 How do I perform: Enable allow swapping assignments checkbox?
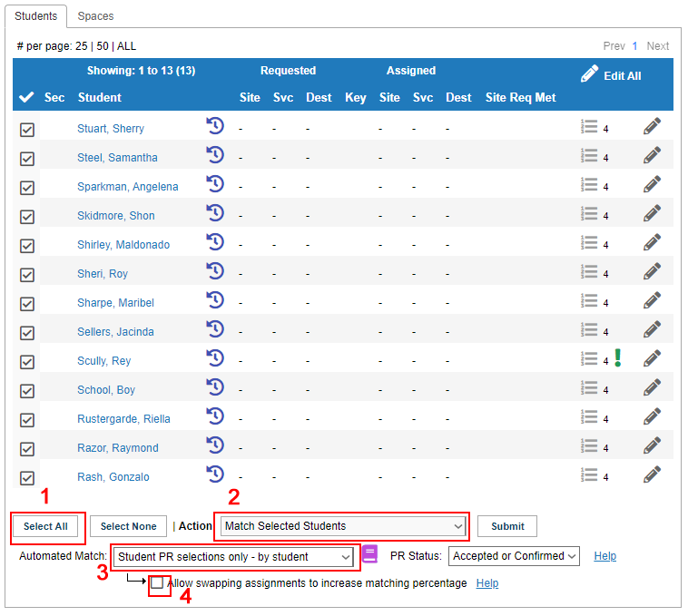(x=157, y=582)
